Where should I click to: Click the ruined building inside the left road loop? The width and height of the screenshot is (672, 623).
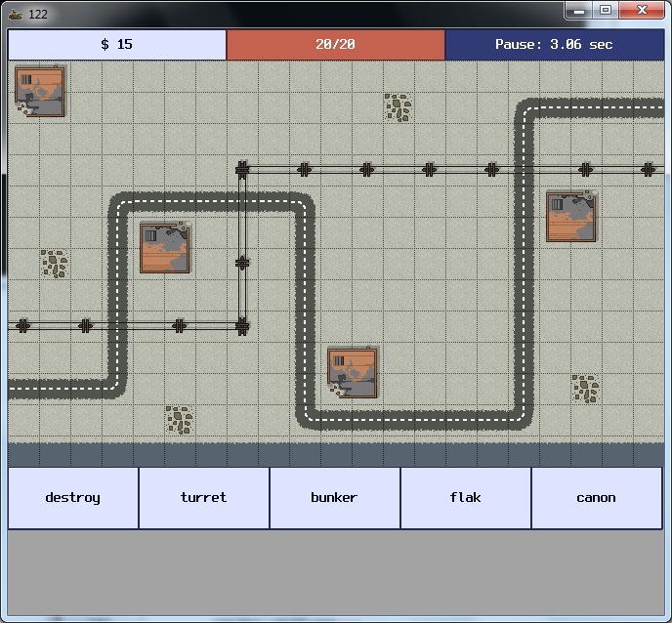165,247
